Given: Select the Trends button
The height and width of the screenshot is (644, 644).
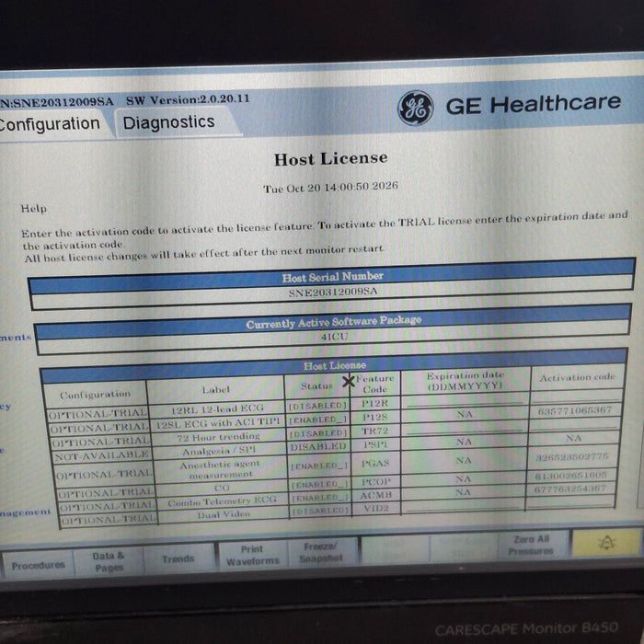Looking at the screenshot, I should pos(178,558).
